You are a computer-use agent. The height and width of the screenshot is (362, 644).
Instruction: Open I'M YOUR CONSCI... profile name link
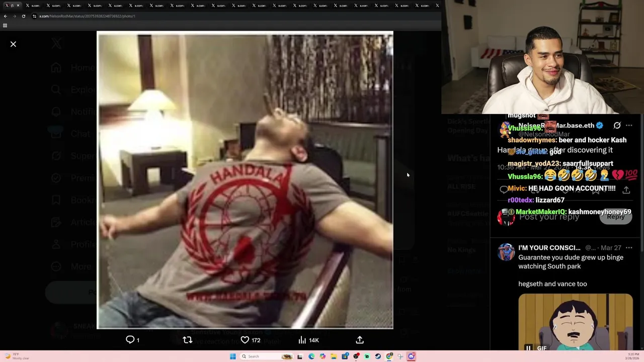pyautogui.click(x=549, y=248)
